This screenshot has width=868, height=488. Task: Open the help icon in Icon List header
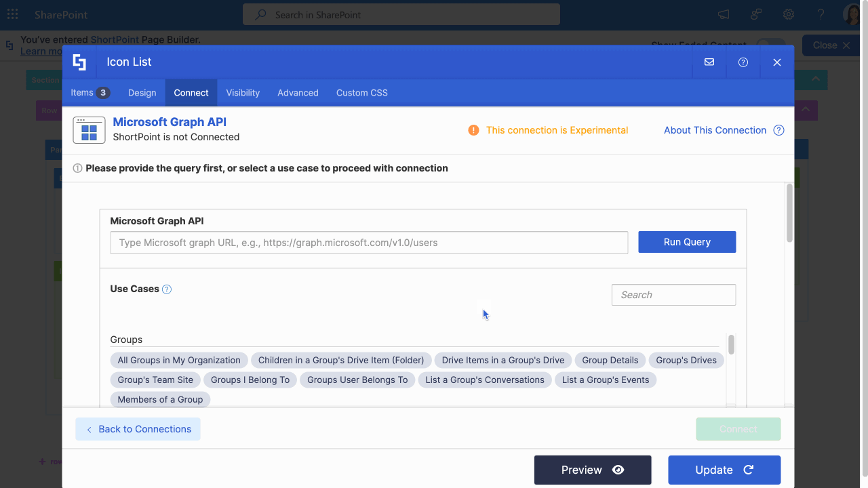point(743,62)
